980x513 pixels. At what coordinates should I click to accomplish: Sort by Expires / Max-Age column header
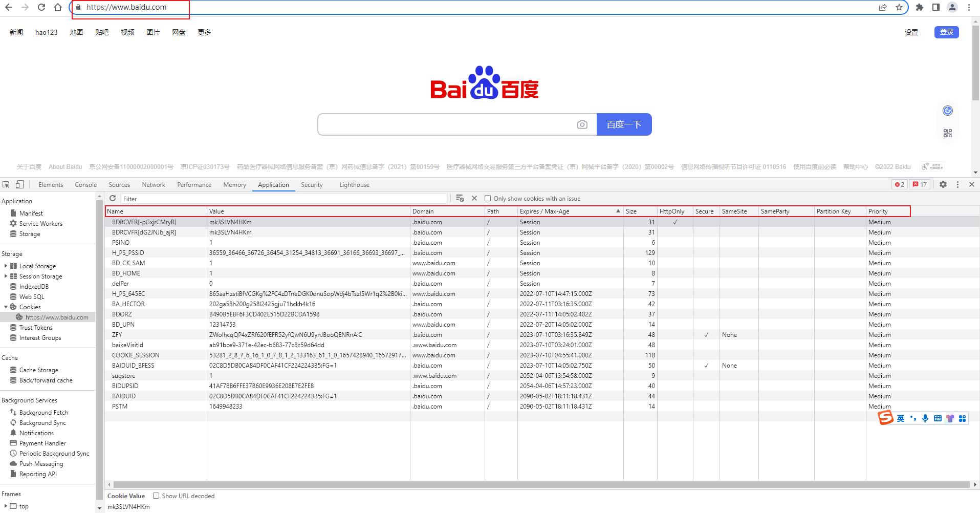click(570, 211)
